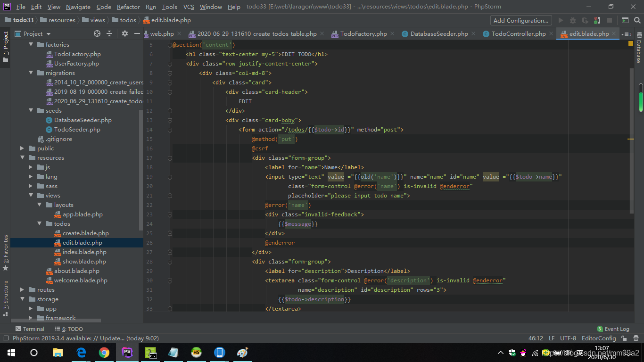
Task: Open the Run Anything window icon
Action: (x=625, y=20)
